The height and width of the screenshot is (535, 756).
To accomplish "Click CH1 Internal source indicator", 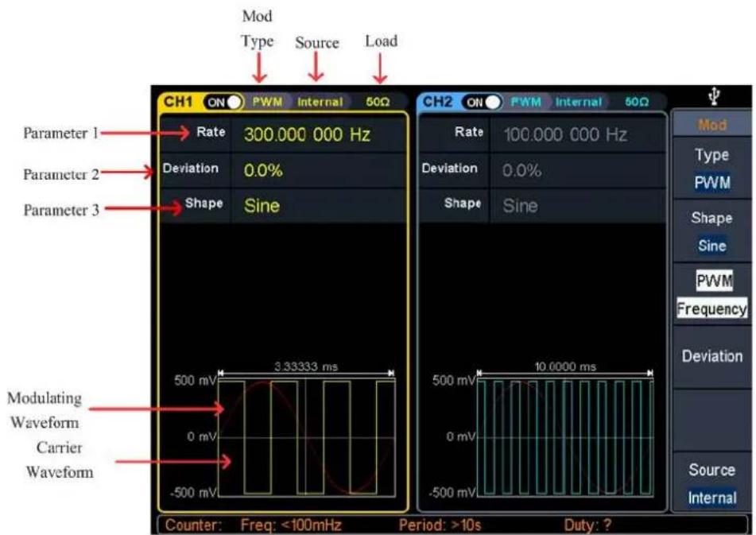I will click(320, 103).
